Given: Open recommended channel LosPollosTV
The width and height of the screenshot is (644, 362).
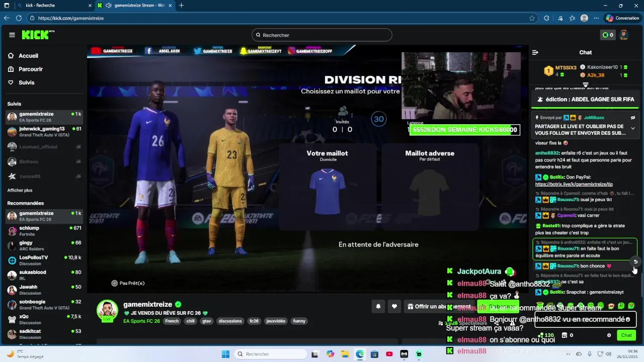Looking at the screenshot, I should [x=44, y=260].
